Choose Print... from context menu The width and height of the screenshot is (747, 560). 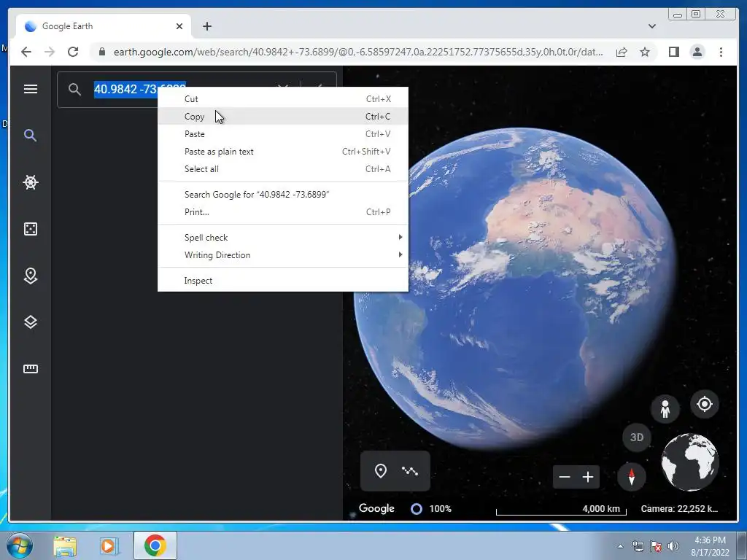coord(283,212)
